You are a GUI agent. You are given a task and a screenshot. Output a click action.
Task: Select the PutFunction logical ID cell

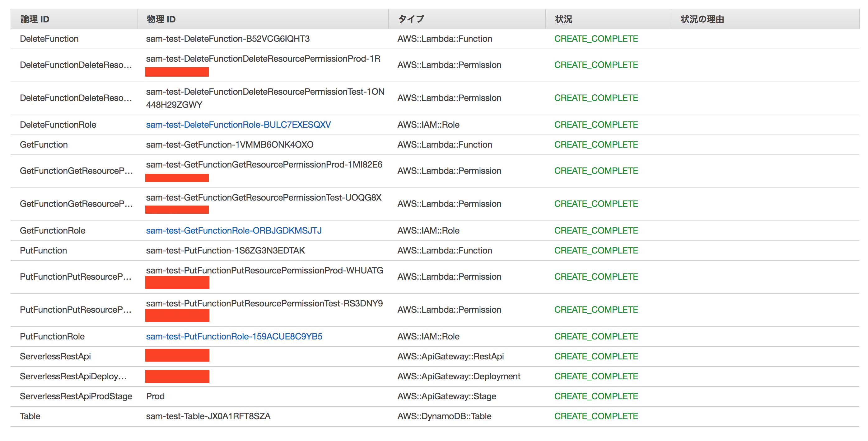(44, 251)
